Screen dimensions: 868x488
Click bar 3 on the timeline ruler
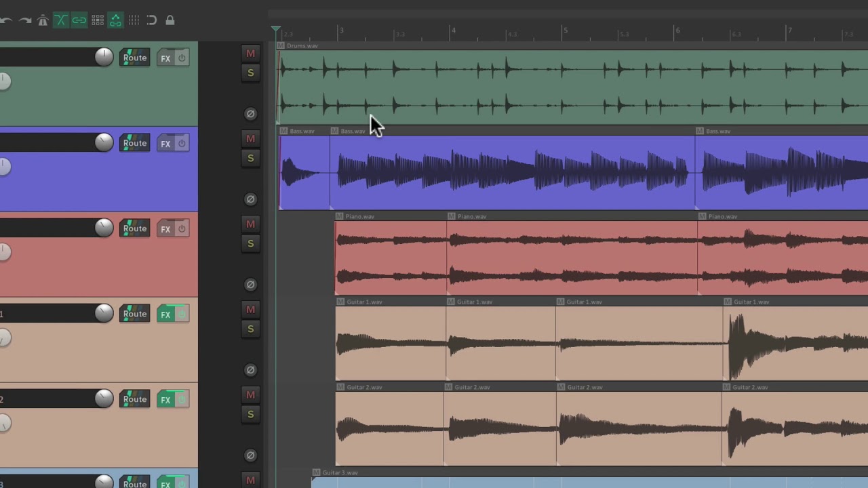[341, 30]
